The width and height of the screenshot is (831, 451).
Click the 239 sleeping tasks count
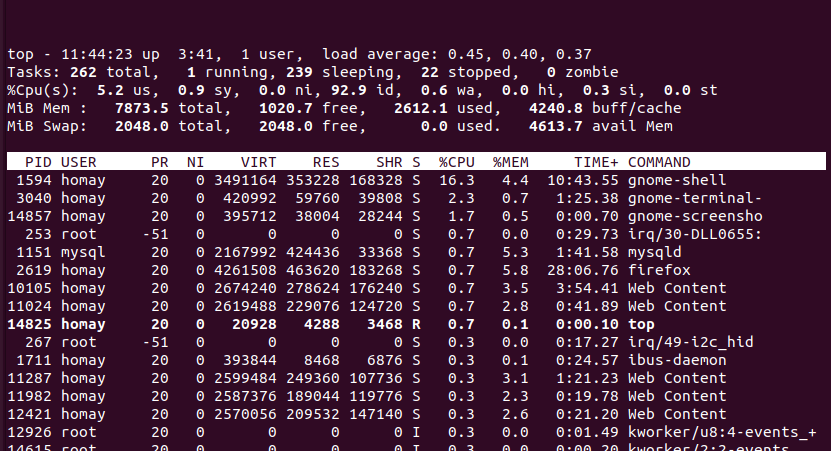pyautogui.click(x=299, y=72)
